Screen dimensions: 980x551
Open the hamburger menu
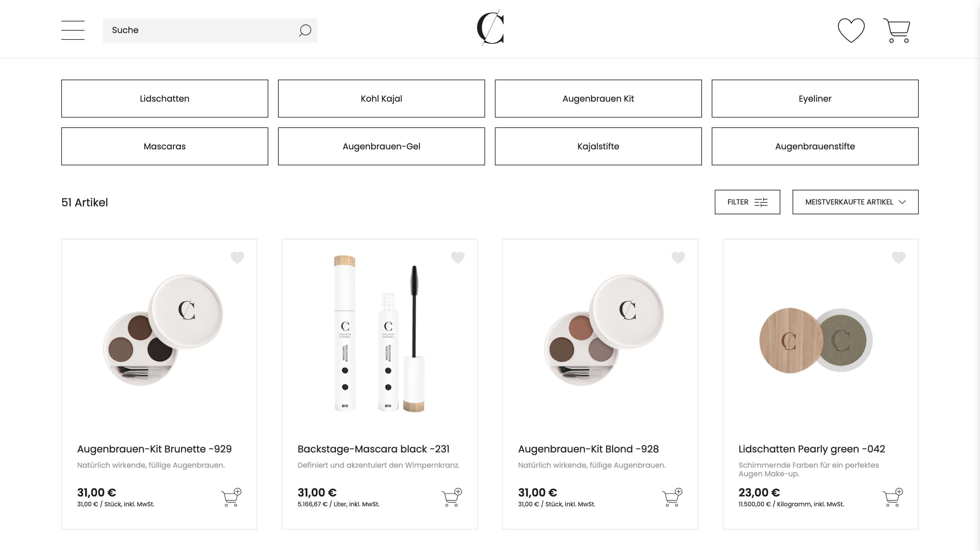pos(73,30)
